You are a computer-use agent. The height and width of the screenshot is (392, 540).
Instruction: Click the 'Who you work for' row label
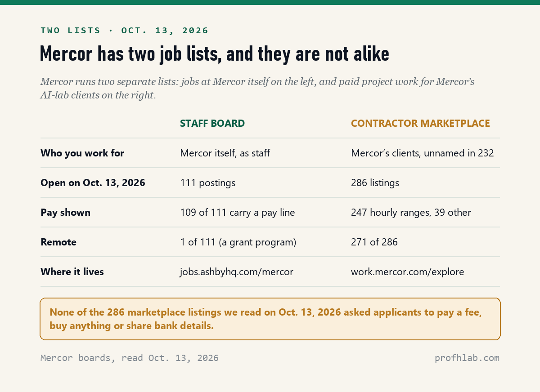(82, 153)
